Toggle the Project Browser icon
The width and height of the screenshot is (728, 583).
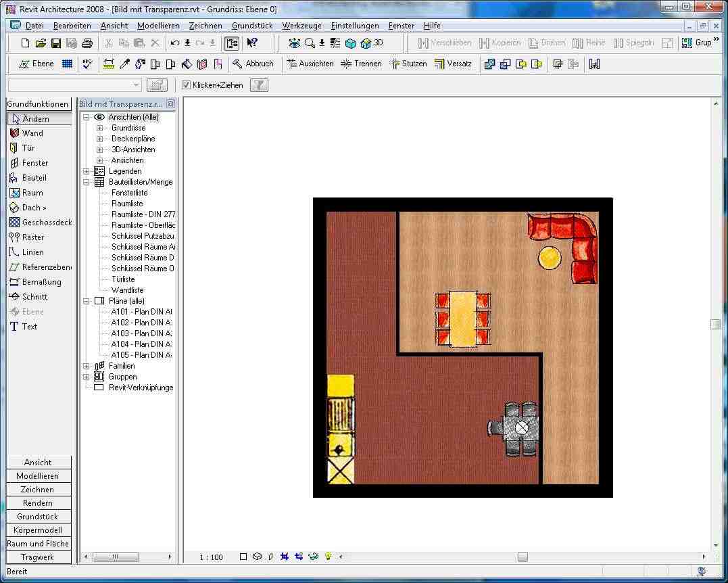[231, 43]
